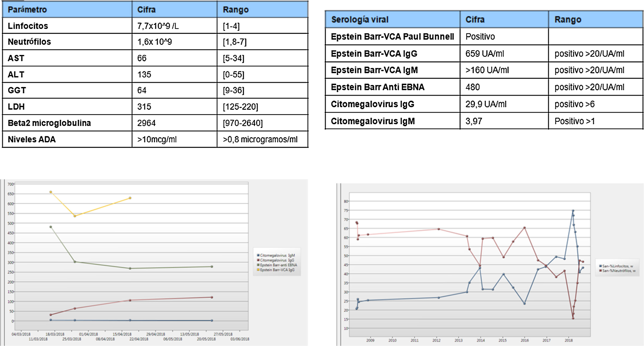The image size is (644, 346).
Task: Select the Epstein Barr-anti EBNA legend entry
Action: tap(278, 265)
